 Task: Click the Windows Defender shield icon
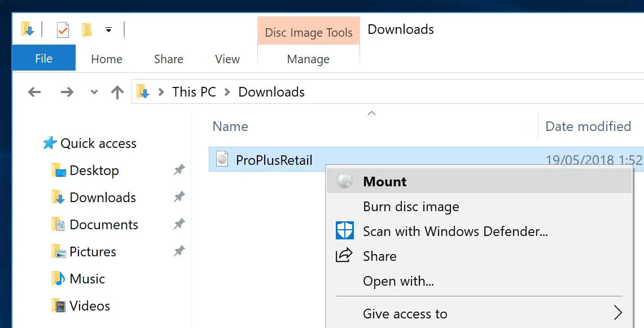coord(344,231)
